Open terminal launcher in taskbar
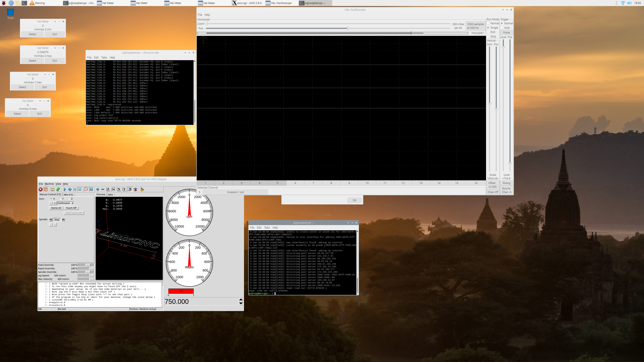Screen dimensions: 644x362 coord(24,3)
